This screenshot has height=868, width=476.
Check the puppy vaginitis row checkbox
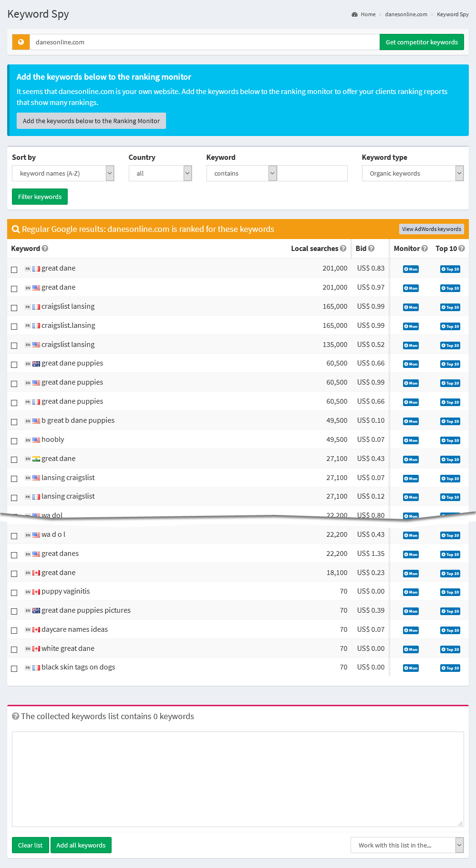14,593
